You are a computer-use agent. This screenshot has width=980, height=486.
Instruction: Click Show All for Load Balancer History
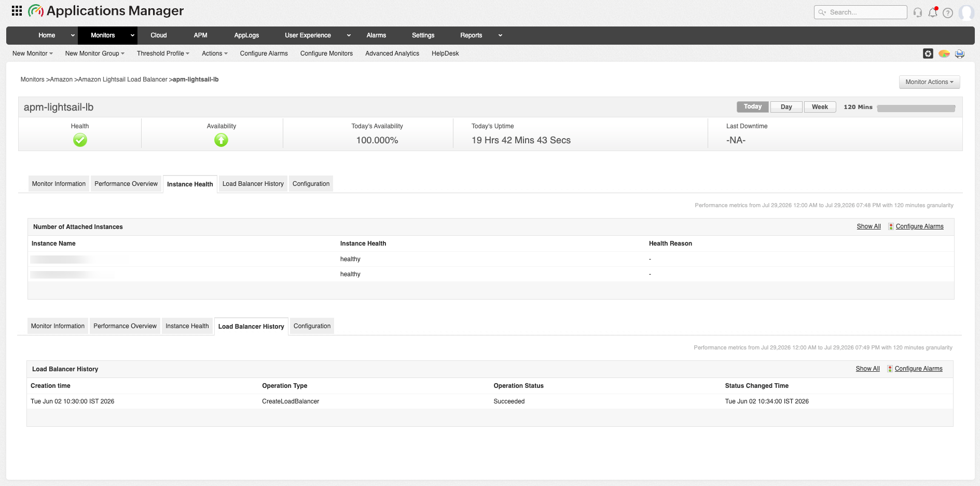pos(867,369)
